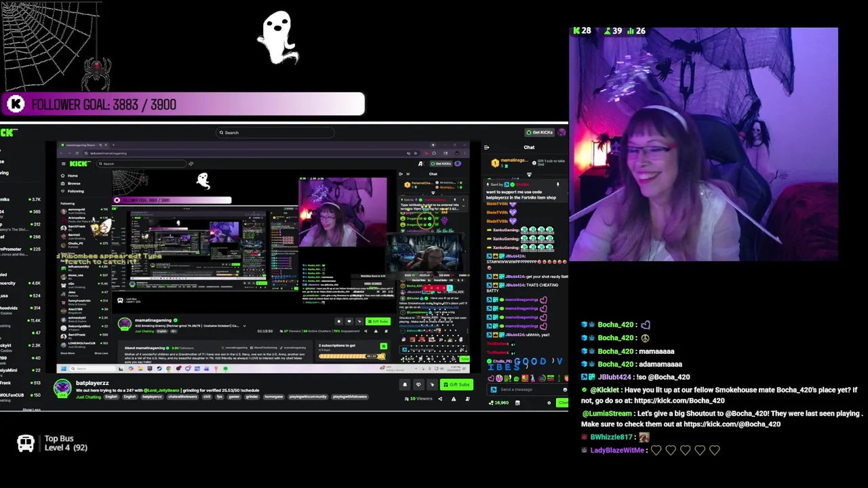Click Windows Start button in inner taskbar

click(x=63, y=369)
